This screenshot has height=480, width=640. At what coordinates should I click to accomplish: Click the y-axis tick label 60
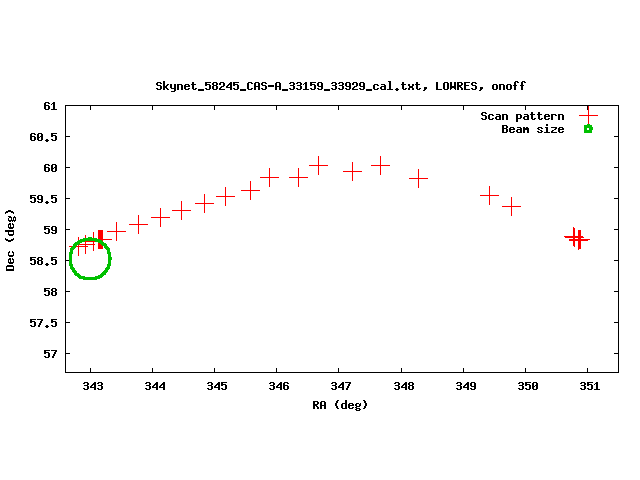[50, 168]
